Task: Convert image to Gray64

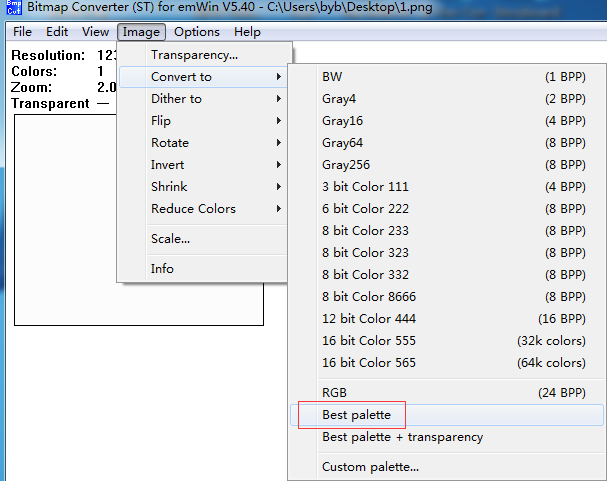Action: pyautogui.click(x=447, y=143)
